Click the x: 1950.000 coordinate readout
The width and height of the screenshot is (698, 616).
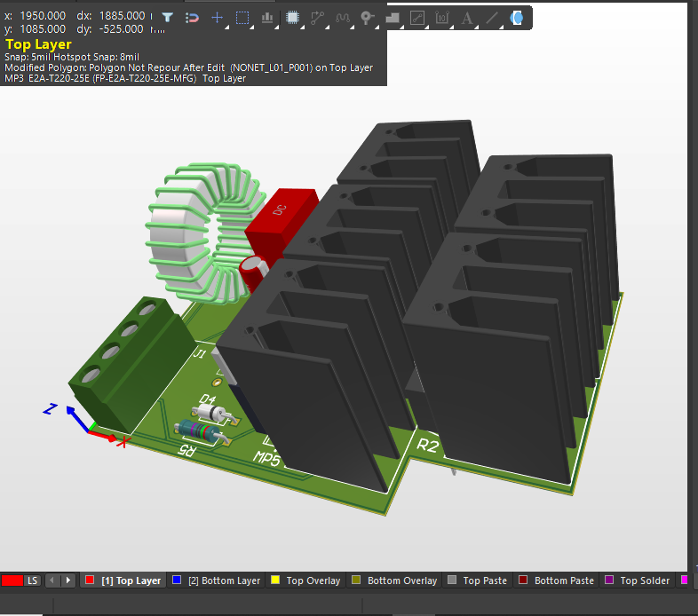(36, 16)
